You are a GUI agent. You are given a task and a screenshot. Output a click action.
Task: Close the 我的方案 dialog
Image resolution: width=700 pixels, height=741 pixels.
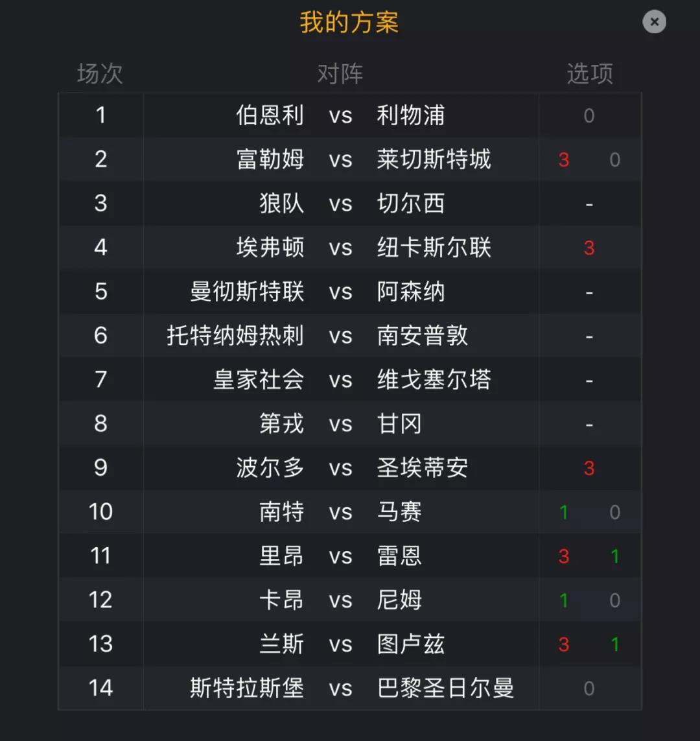point(654,22)
